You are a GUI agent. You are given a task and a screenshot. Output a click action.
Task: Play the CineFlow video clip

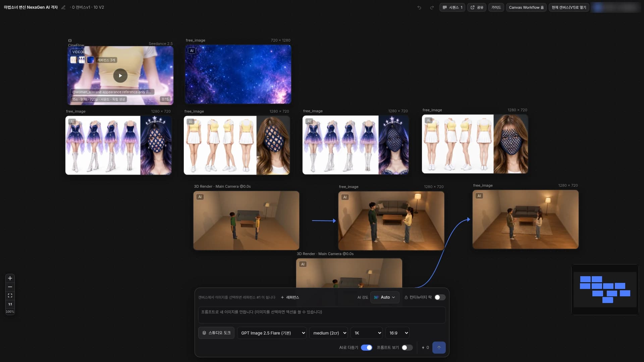120,75
